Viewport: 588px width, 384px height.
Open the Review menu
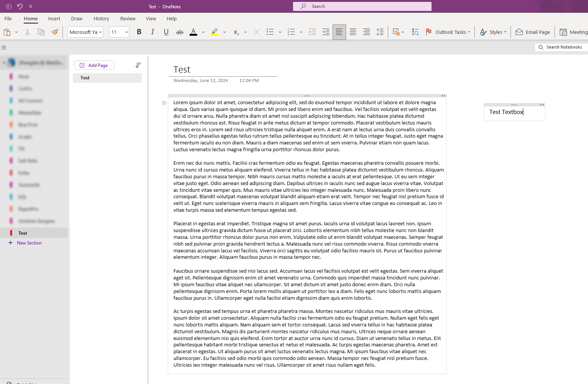click(128, 18)
